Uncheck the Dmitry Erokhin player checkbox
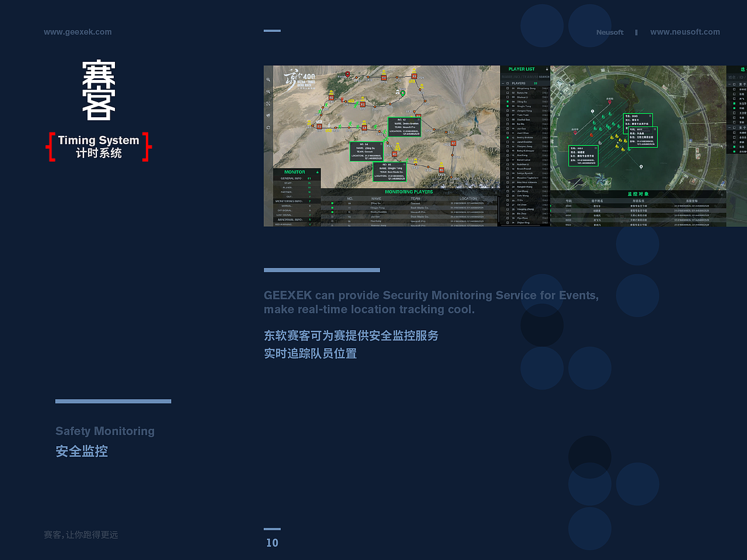Viewport: 747px width, 560px height. point(508,138)
